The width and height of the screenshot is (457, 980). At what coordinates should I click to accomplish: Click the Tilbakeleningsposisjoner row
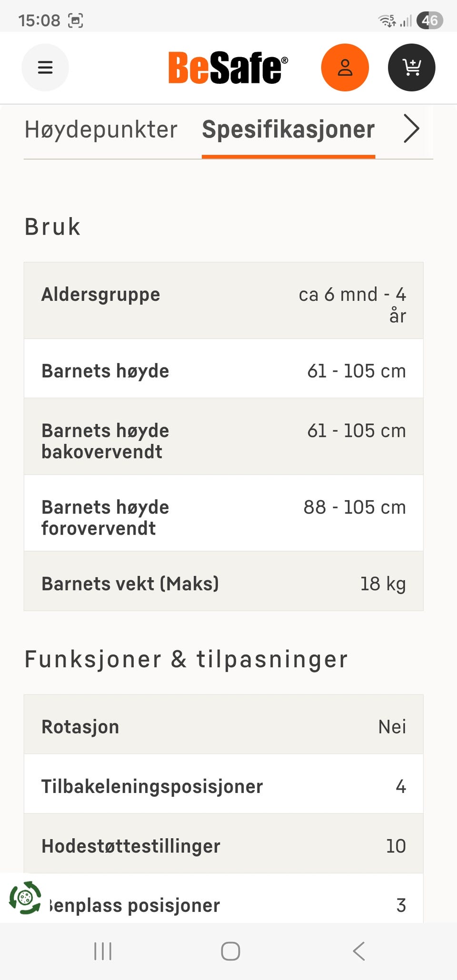coord(223,785)
